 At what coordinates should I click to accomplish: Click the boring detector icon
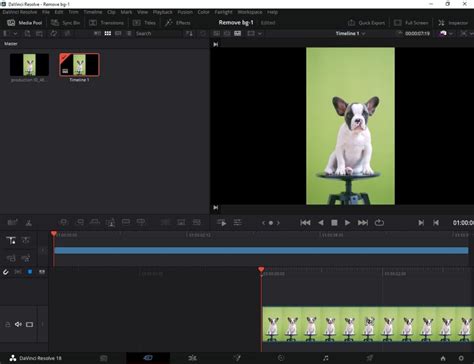point(12,222)
